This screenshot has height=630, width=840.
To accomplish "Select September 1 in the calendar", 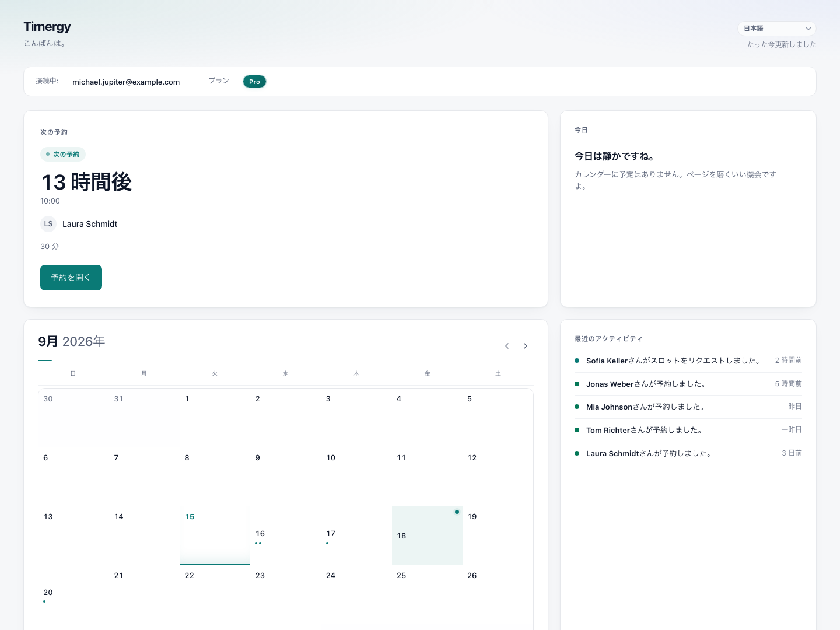I will pos(215,418).
